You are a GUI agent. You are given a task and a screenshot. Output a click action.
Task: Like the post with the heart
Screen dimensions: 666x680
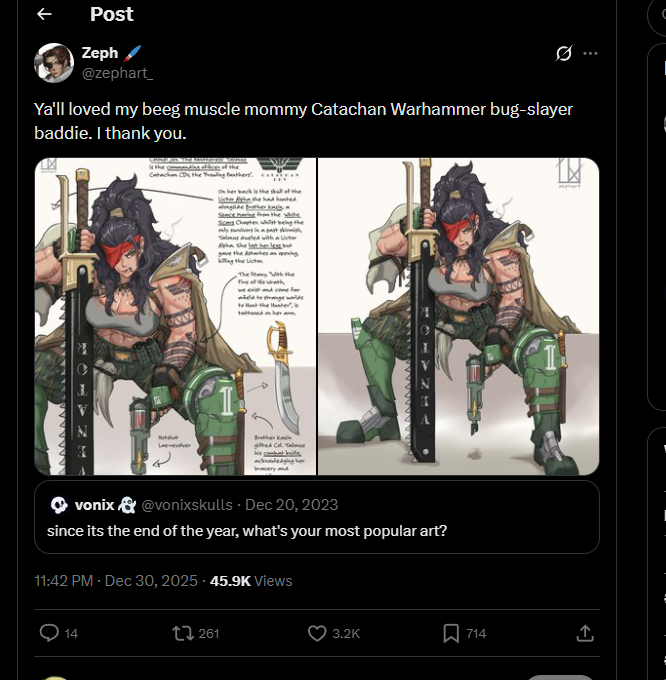click(317, 633)
